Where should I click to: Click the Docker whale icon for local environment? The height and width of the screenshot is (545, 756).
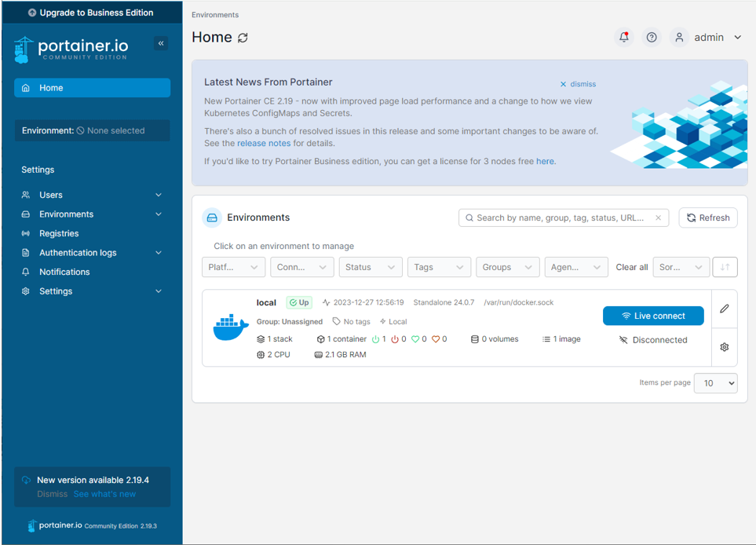point(230,327)
